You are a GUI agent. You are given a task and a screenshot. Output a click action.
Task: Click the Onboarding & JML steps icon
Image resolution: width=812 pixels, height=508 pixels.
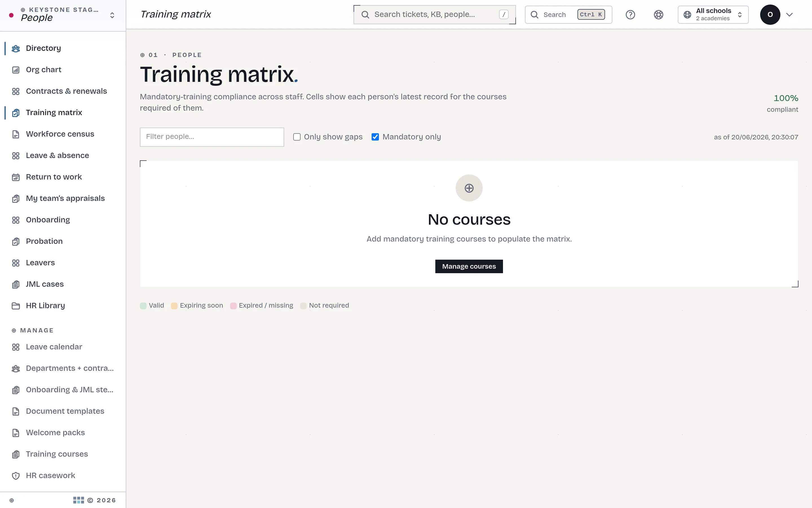pyautogui.click(x=16, y=390)
